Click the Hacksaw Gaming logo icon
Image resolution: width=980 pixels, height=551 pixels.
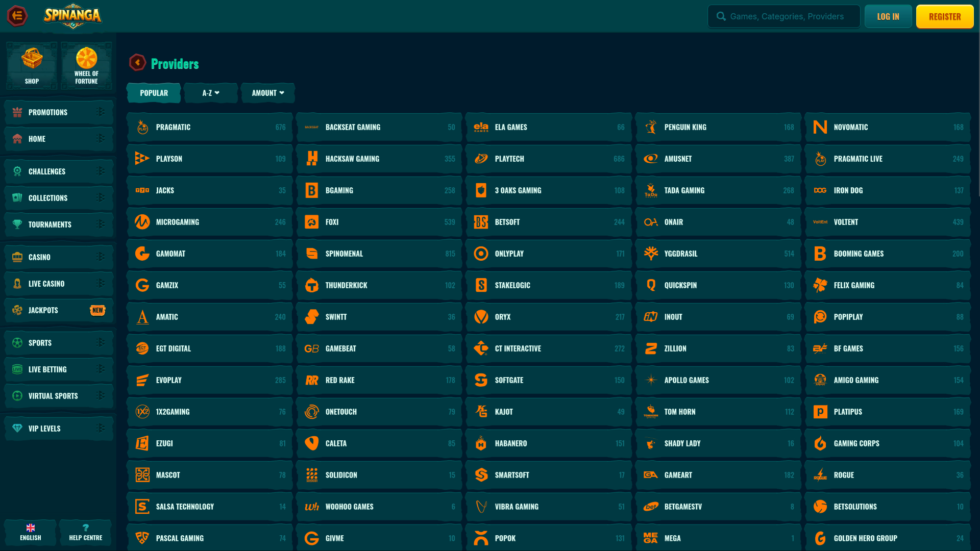tap(312, 159)
